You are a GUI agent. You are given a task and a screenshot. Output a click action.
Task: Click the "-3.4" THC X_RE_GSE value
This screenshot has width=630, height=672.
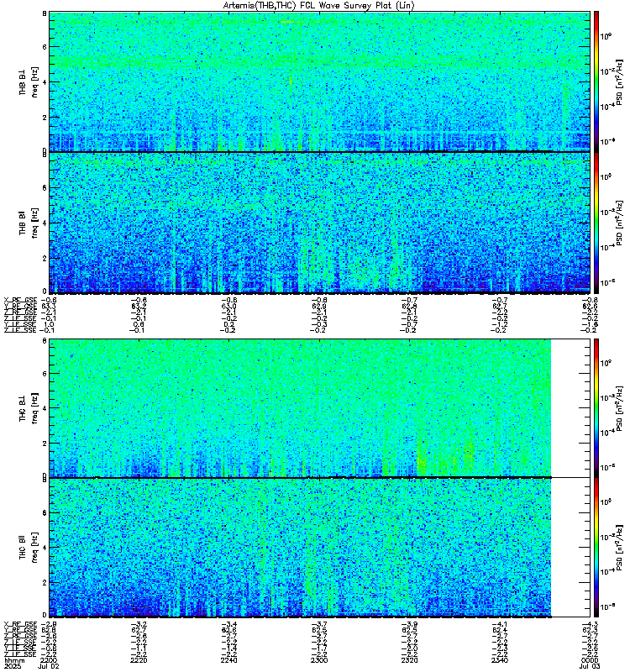229,624
